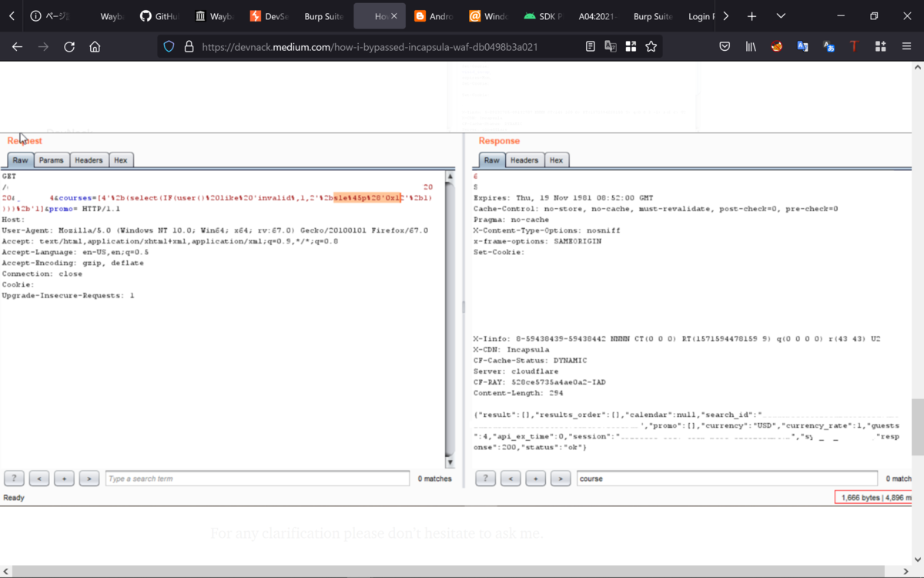The width and height of the screenshot is (924, 578).
Task: Switch to Burp Suite tab beside DevSe
Action: (x=323, y=16)
